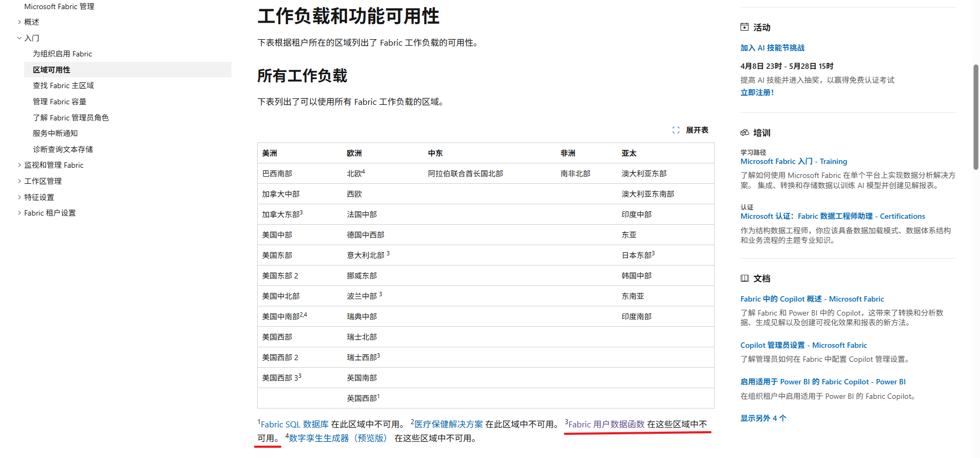Click the book icon beside 文档

tap(744, 278)
